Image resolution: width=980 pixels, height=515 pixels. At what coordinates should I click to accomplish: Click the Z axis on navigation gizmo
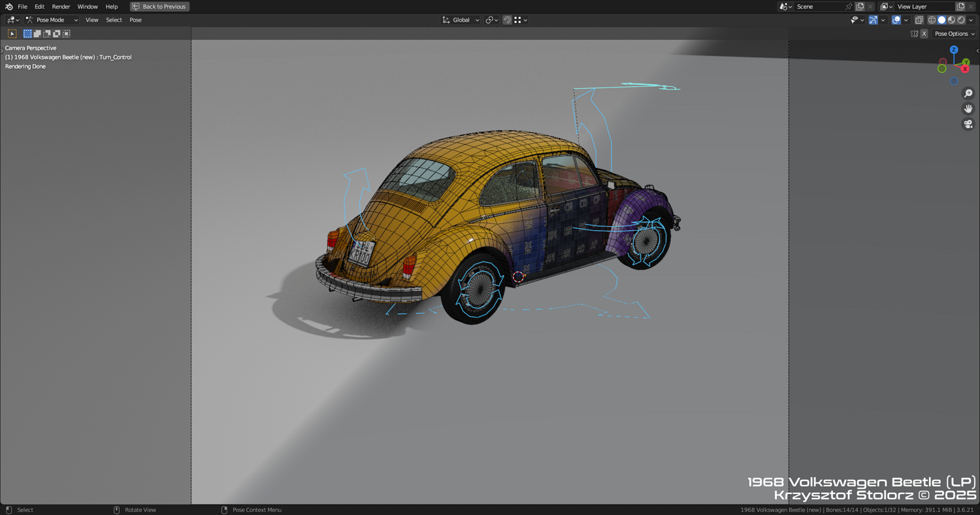pyautogui.click(x=954, y=50)
